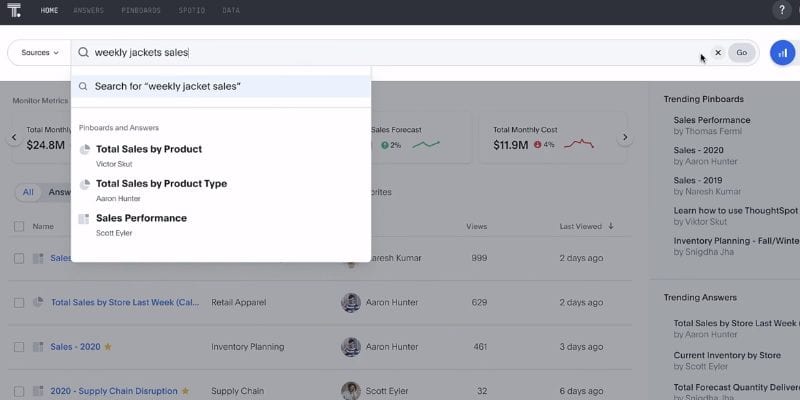This screenshot has height=400, width=800.
Task: Open the Answers nav tab
Action: [88, 10]
